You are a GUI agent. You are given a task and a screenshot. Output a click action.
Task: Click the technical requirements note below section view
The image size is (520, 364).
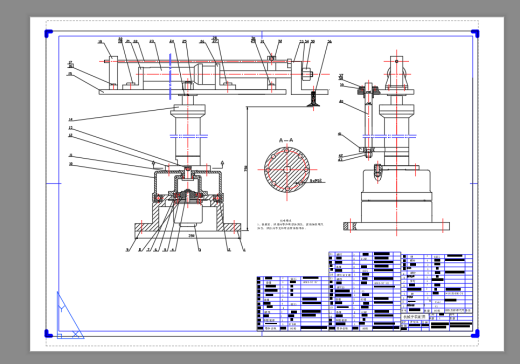tap(290, 224)
